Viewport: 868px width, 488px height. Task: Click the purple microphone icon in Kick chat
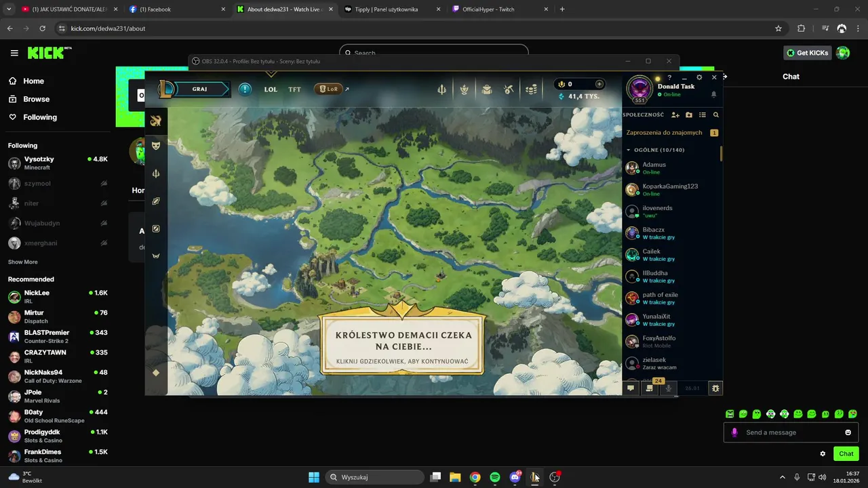coord(734,432)
